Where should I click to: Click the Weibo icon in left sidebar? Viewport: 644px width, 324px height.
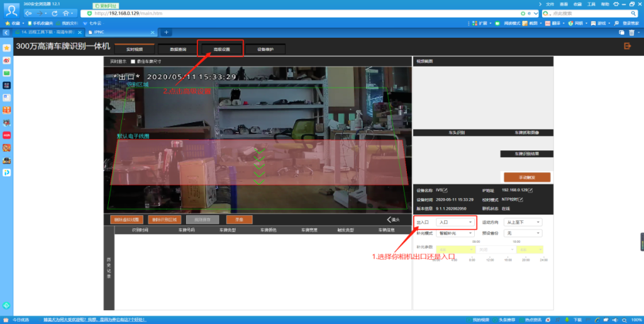point(6,60)
